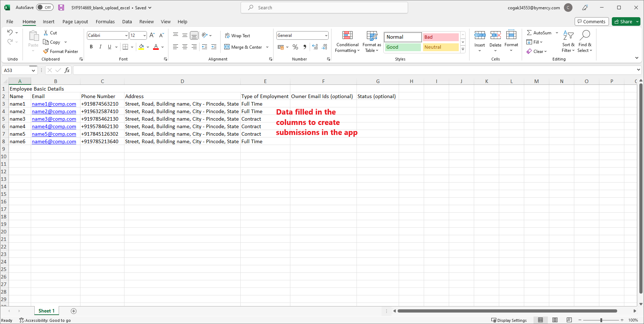The image size is (644, 324).
Task: Click the Sheet 1 tab at bottom
Action: point(46,311)
